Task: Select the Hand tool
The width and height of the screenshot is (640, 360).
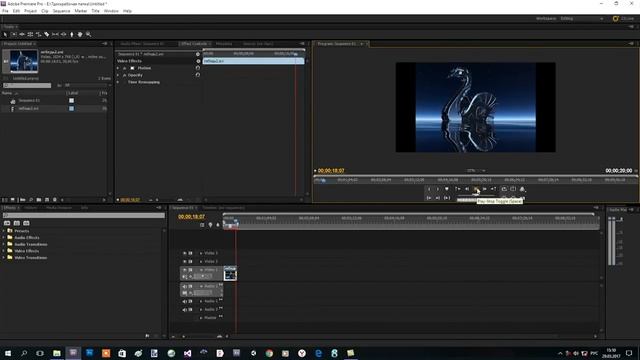Action: pyautogui.click(x=80, y=35)
